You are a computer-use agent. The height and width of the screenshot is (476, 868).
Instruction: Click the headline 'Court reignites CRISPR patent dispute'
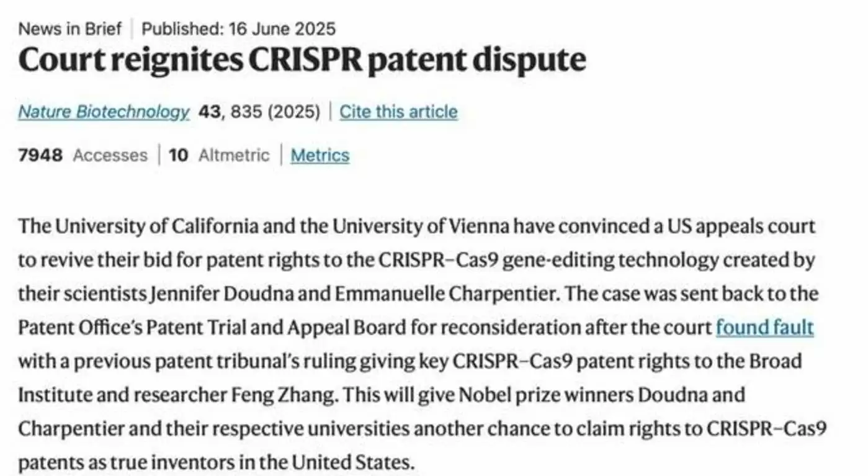[302, 60]
